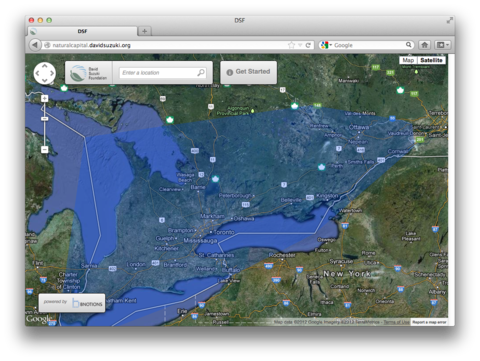Viewport: 480px width, 361px height.
Task: Click Report a map error link
Action: (x=429, y=322)
